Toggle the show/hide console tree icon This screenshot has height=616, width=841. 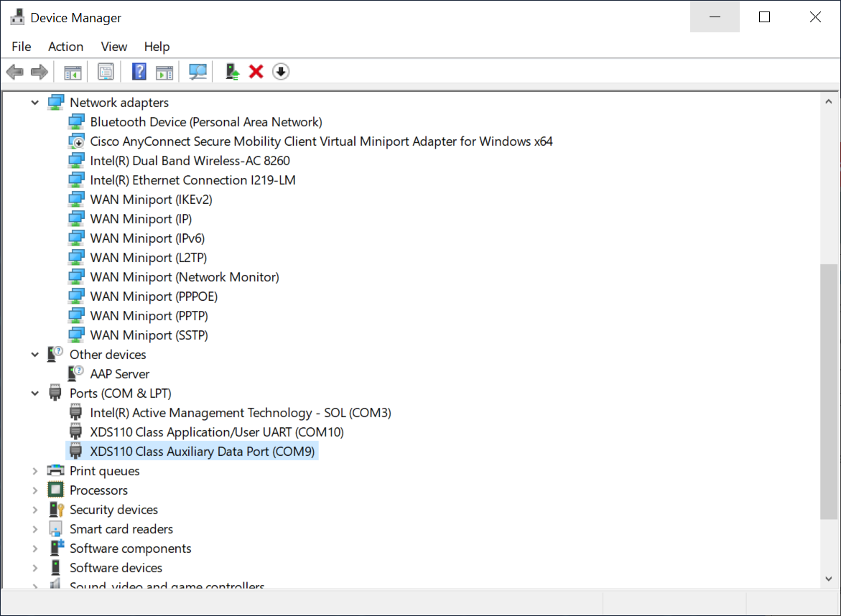[73, 72]
